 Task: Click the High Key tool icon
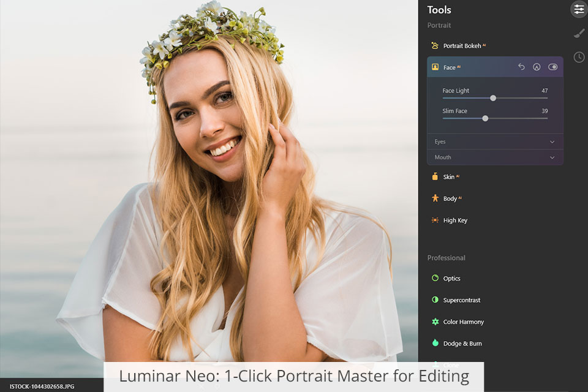[x=435, y=221]
